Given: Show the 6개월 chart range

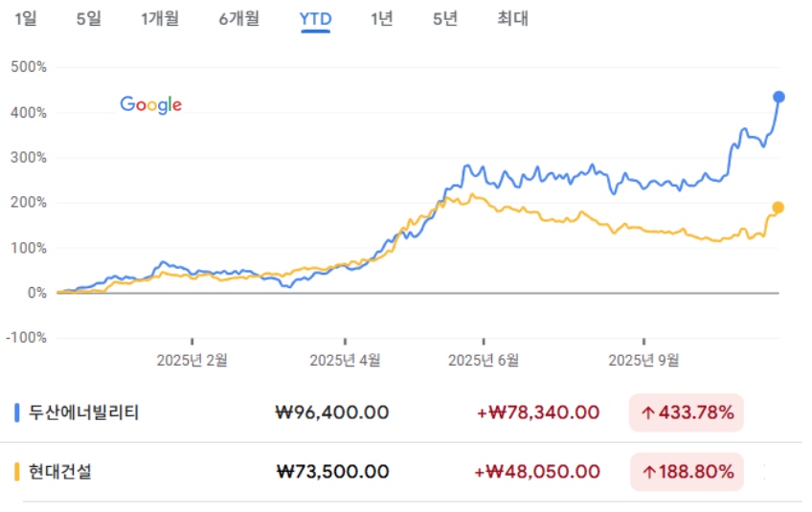Looking at the screenshot, I should pyautogui.click(x=238, y=18).
